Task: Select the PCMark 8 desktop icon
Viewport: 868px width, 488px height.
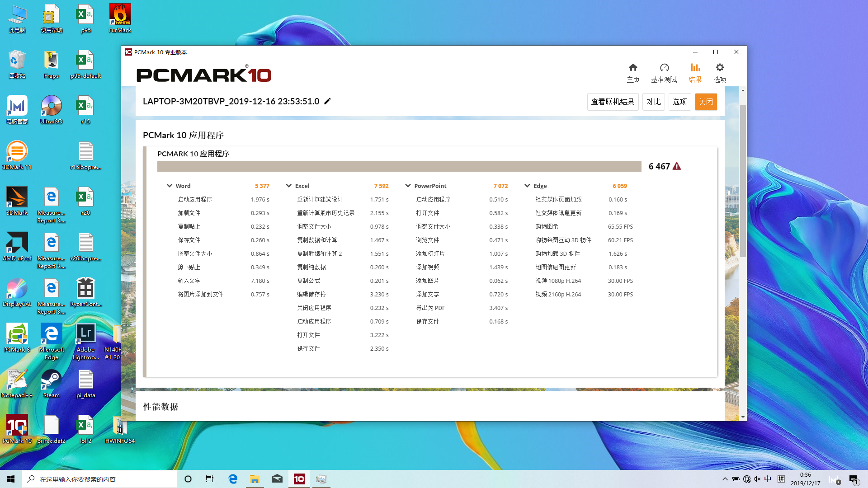Action: tap(17, 338)
